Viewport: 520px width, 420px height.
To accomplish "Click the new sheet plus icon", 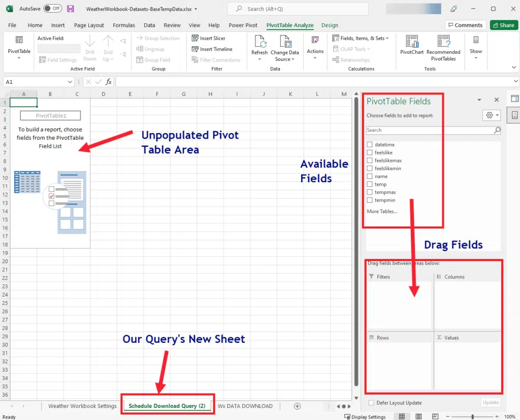I will point(298,406).
